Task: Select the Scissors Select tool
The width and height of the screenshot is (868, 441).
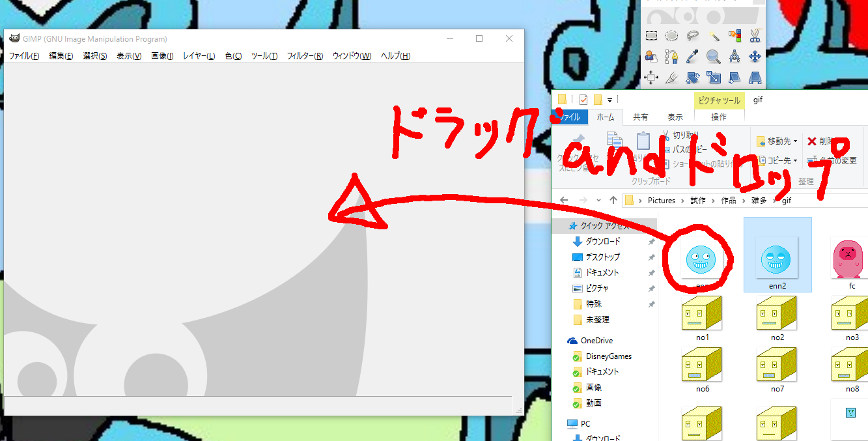Action: point(755,36)
